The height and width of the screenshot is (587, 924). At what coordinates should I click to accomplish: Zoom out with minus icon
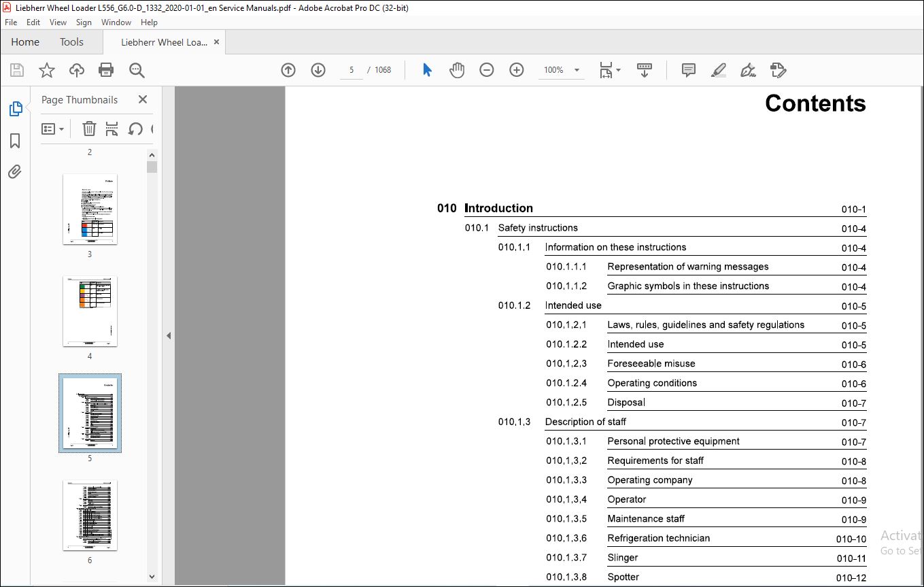tap(487, 70)
